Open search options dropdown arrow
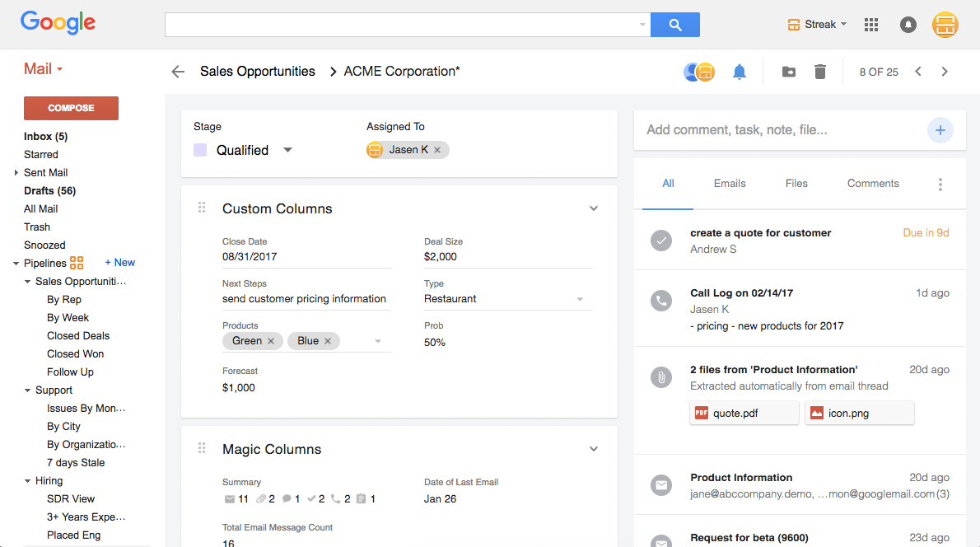The height and width of the screenshot is (547, 980). coord(642,25)
